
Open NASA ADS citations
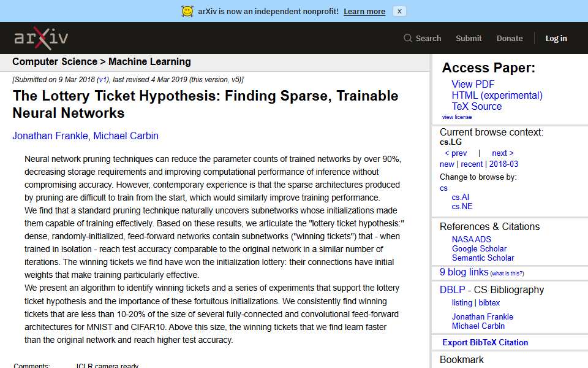point(471,239)
